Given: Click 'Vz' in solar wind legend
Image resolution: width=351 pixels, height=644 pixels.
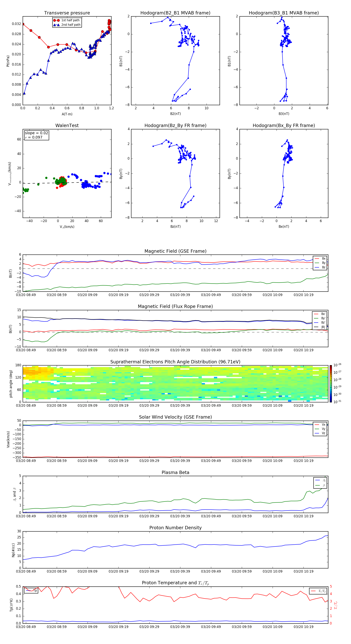Looking at the screenshot, I should click(320, 433).
